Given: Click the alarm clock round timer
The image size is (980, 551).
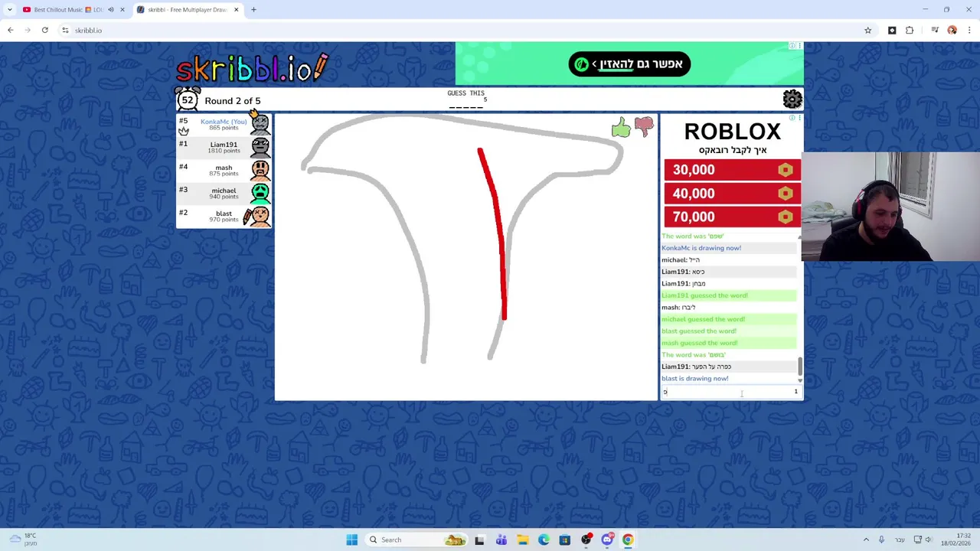Looking at the screenshot, I should tap(188, 99).
